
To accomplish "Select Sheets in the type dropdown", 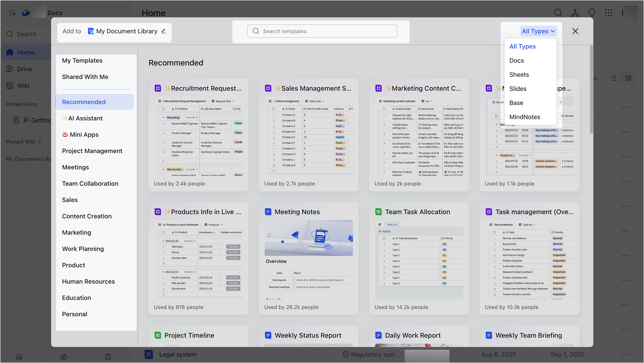I will [x=530, y=75].
